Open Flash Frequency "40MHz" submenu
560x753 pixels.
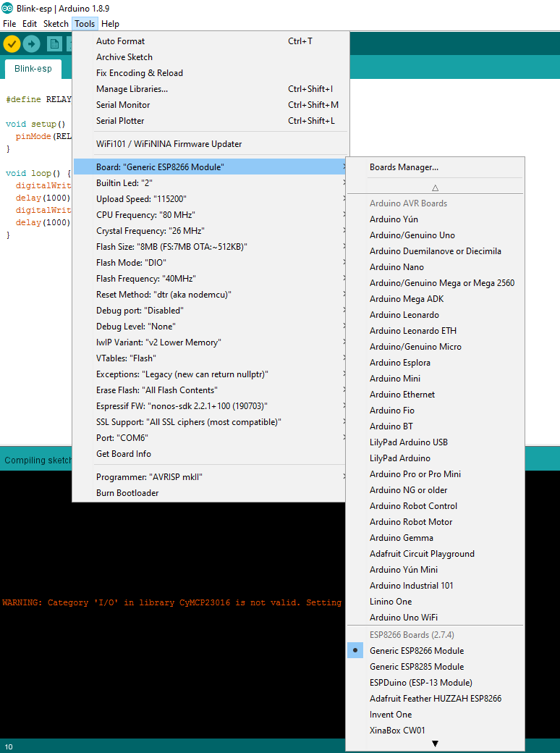210,279
